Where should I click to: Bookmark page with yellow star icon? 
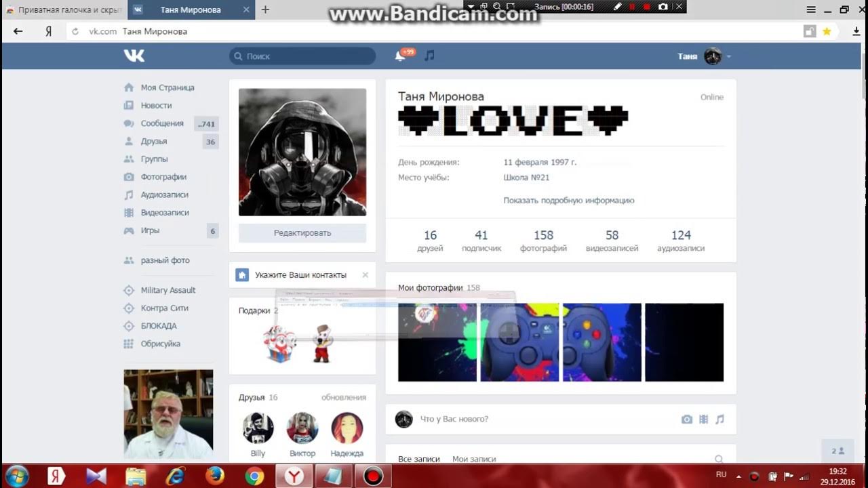coord(827,31)
